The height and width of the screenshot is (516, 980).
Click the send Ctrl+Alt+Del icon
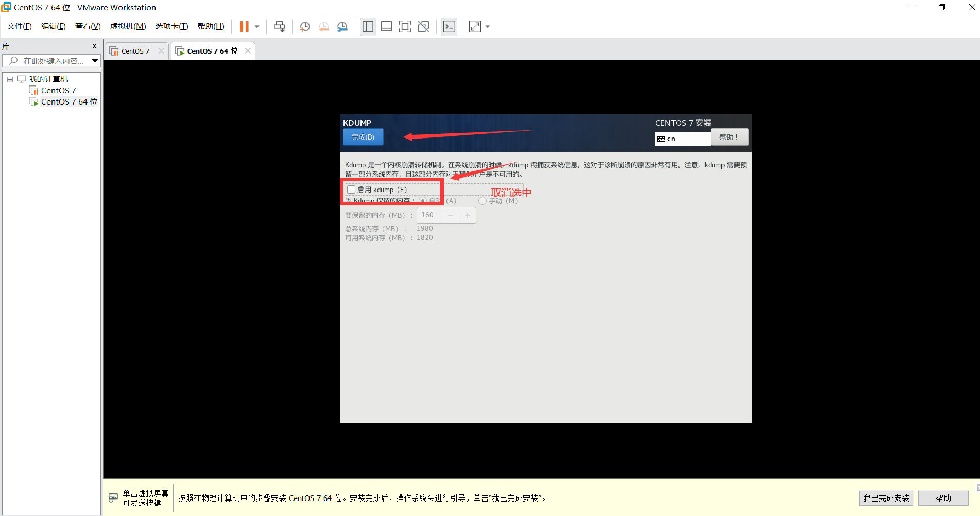click(279, 26)
